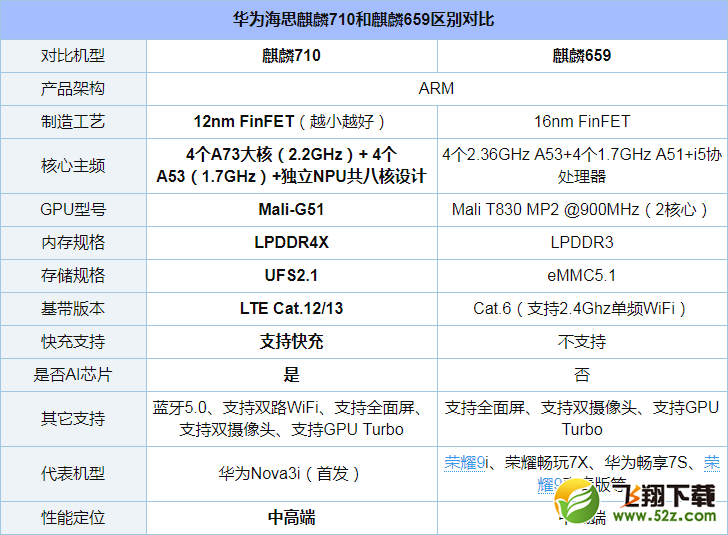Click the 不支持 cell
Image resolution: width=728 pixels, height=535 pixels.
tap(582, 342)
